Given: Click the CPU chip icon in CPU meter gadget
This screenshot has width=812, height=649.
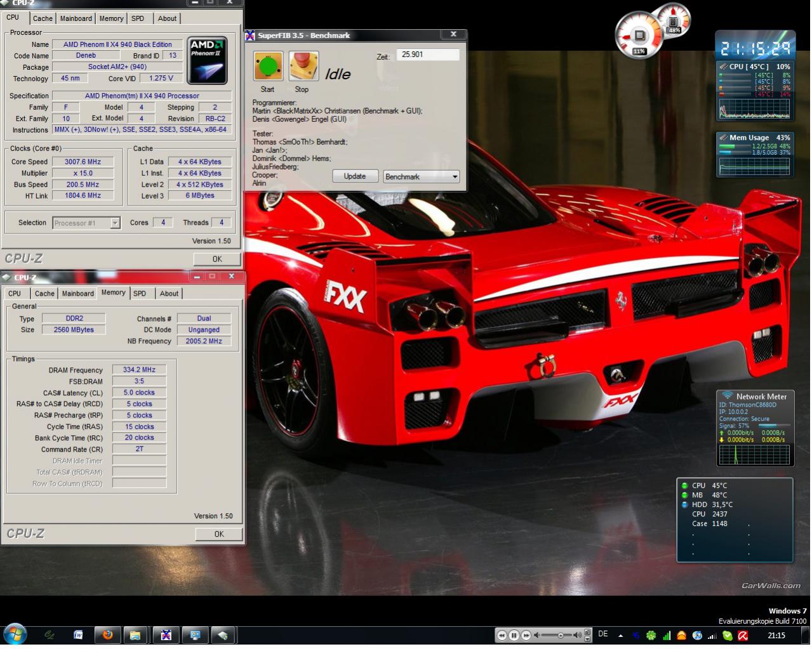Looking at the screenshot, I should point(722,66).
